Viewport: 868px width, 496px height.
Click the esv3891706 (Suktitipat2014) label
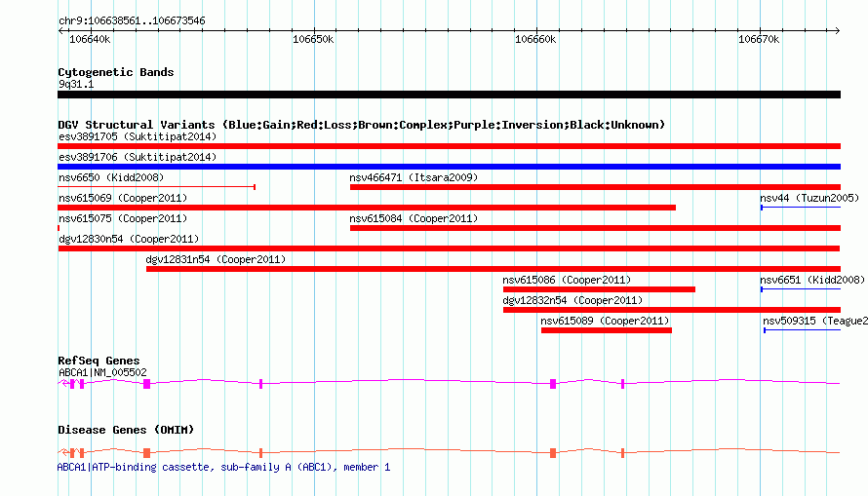(138, 157)
